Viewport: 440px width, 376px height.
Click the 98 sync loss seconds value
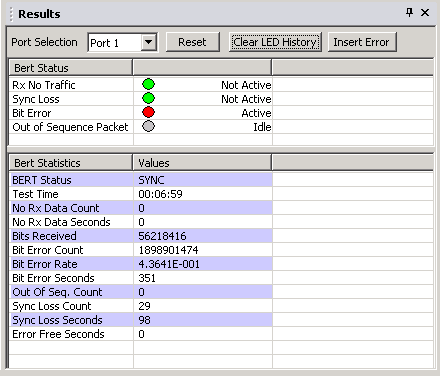click(144, 320)
